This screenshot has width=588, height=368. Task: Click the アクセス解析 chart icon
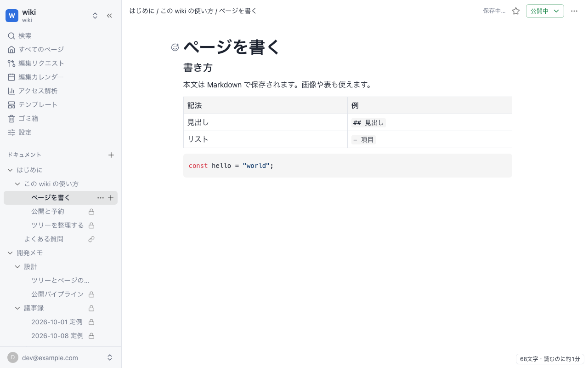[11, 91]
